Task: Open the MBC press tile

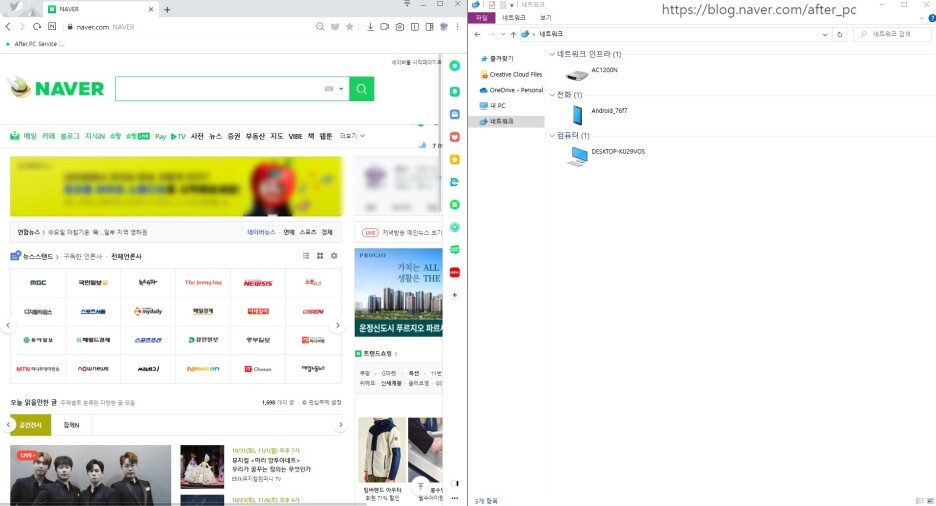Action: click(38, 283)
